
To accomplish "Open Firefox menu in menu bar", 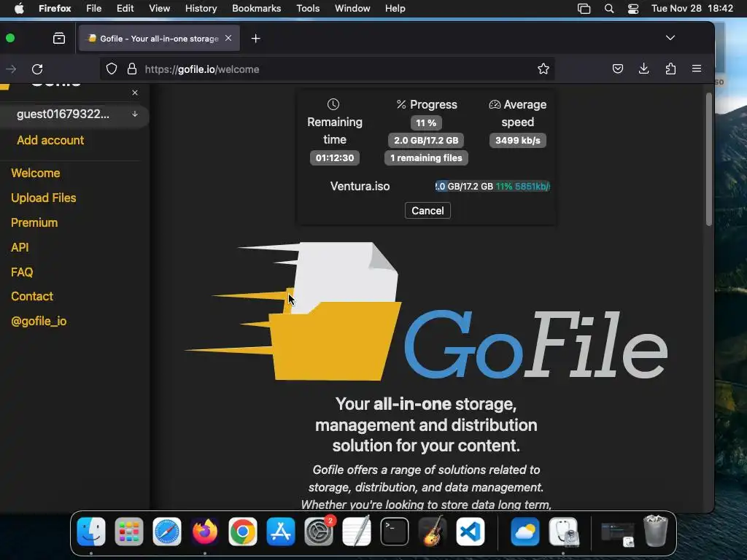I will pyautogui.click(x=55, y=8).
